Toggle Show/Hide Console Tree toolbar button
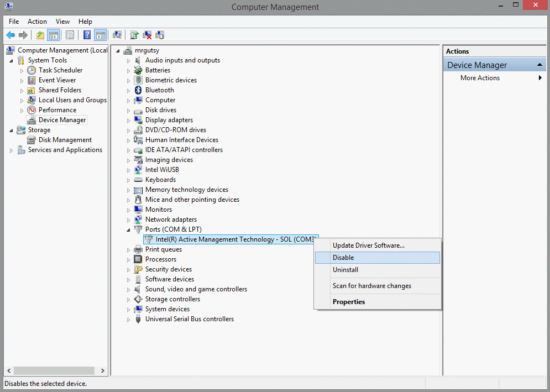 click(x=54, y=35)
